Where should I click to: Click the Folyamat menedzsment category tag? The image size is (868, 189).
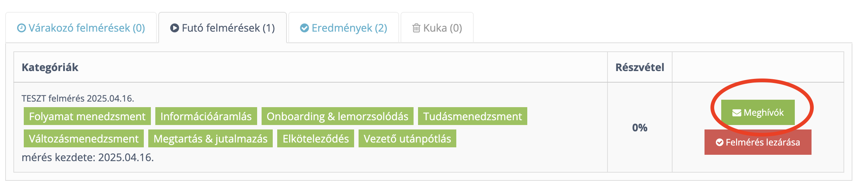pos(87,116)
